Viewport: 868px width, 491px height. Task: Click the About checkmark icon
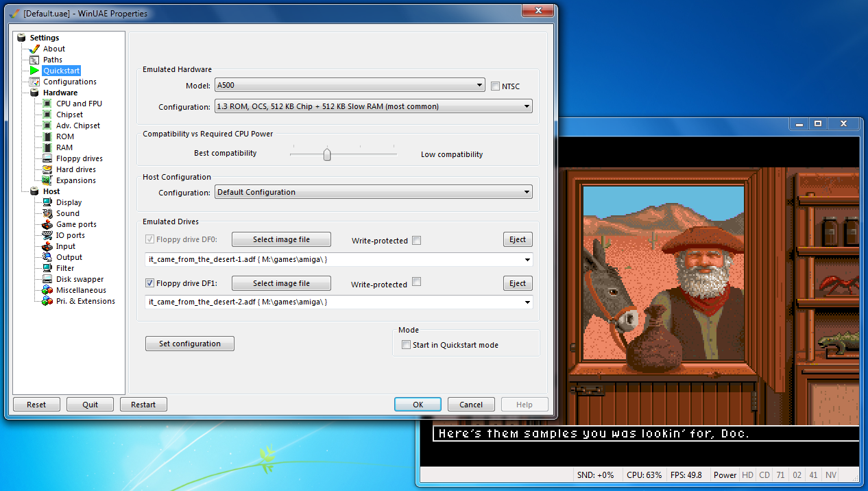click(34, 49)
